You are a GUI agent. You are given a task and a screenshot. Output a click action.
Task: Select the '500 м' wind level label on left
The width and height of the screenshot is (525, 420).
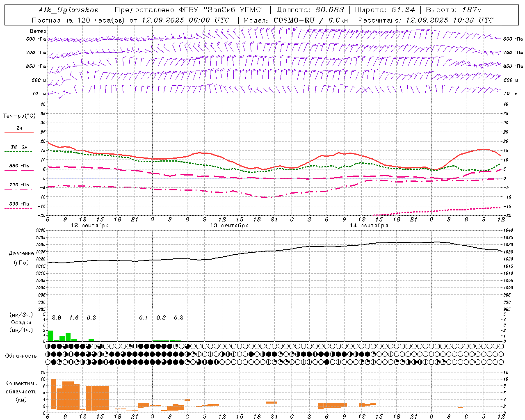click(39, 80)
